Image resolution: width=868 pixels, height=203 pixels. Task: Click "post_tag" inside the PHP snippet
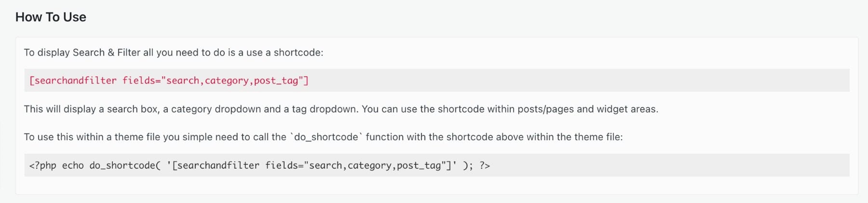click(x=419, y=165)
